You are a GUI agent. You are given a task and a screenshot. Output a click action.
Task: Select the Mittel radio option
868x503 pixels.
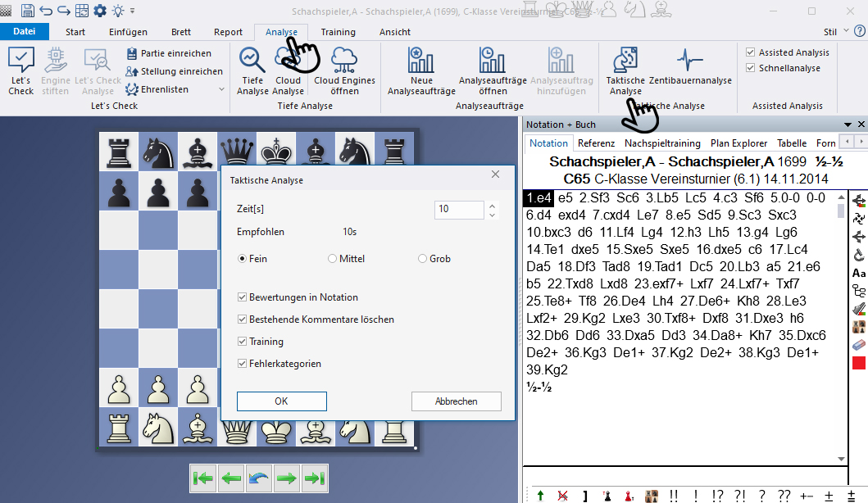coord(333,259)
